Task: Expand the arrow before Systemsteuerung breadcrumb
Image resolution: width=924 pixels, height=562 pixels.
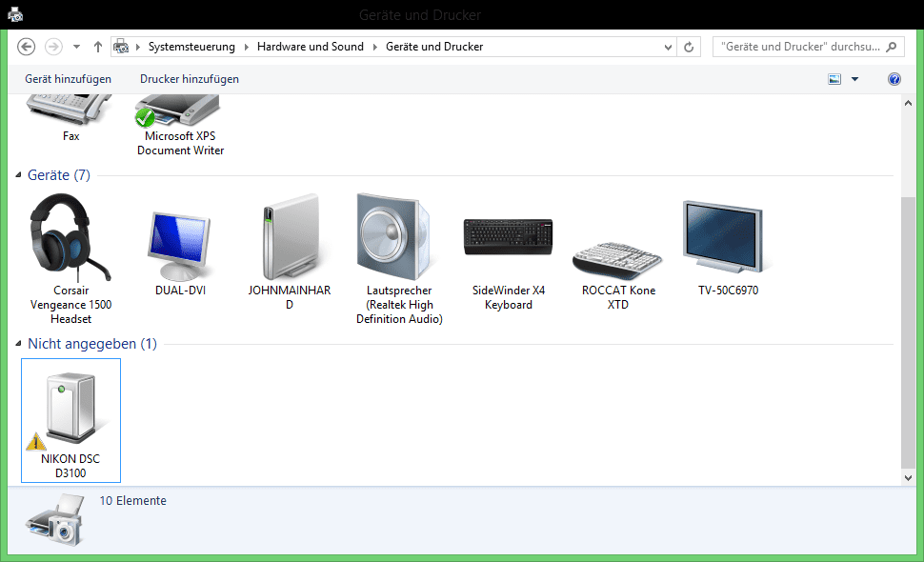Action: 138,47
